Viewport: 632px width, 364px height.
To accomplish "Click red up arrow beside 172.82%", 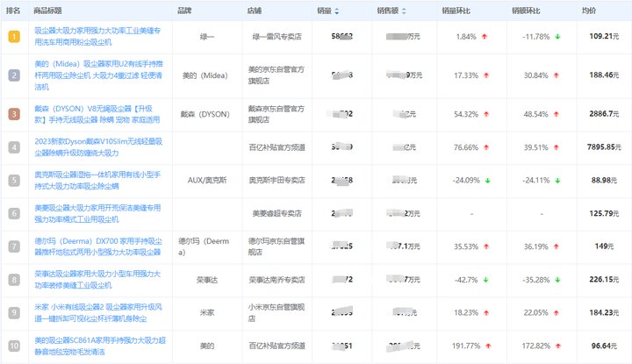I will 558,346.
